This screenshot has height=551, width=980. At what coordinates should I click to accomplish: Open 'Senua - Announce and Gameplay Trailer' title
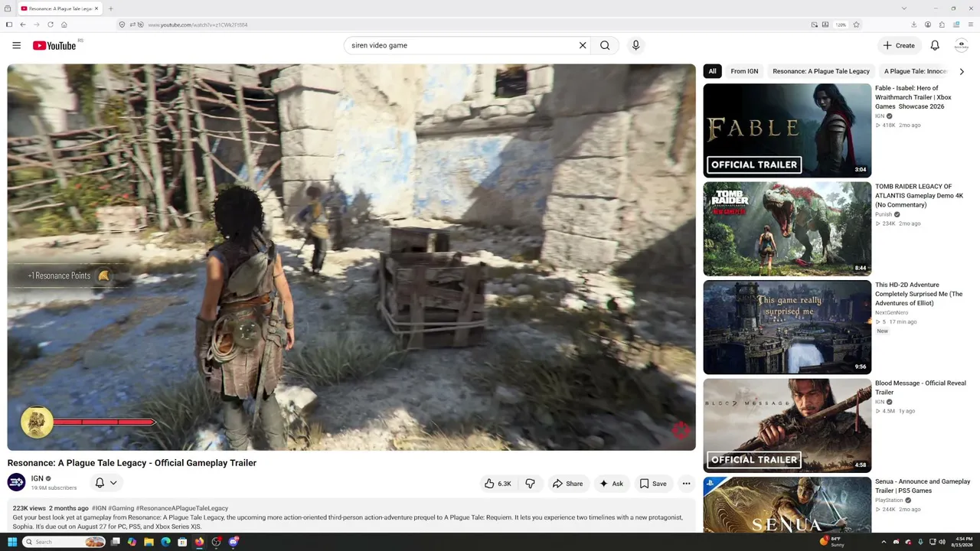[923, 486]
